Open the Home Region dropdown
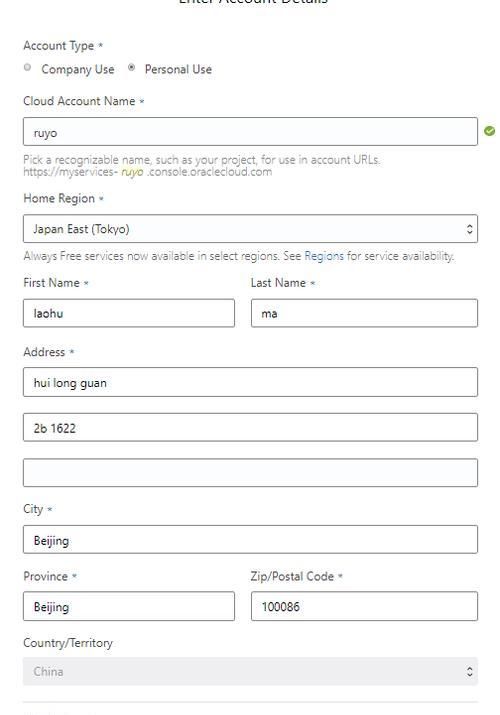This screenshot has width=500, height=715. coord(250,228)
